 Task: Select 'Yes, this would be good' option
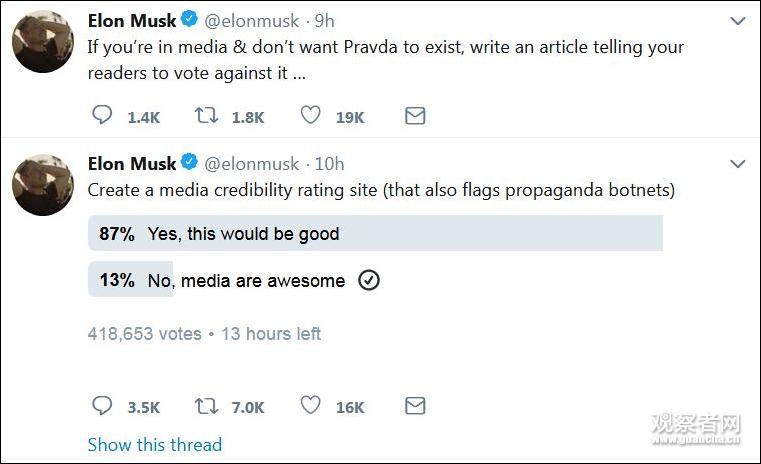coord(243,234)
